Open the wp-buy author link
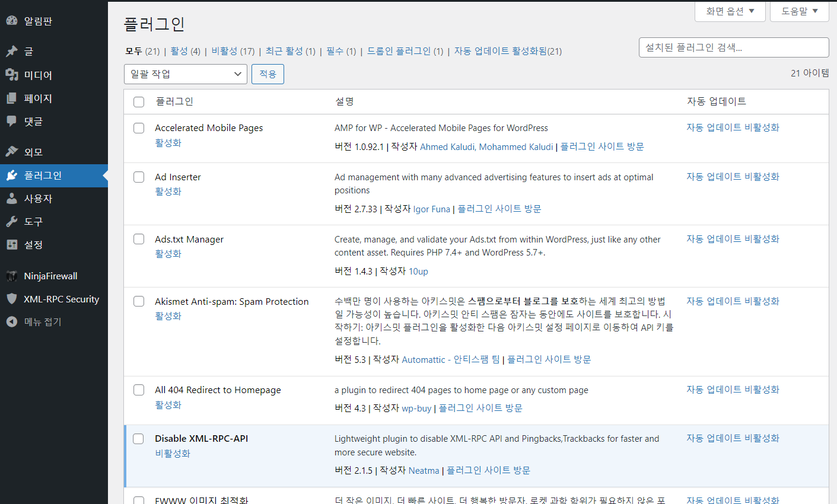The image size is (837, 504). [416, 408]
